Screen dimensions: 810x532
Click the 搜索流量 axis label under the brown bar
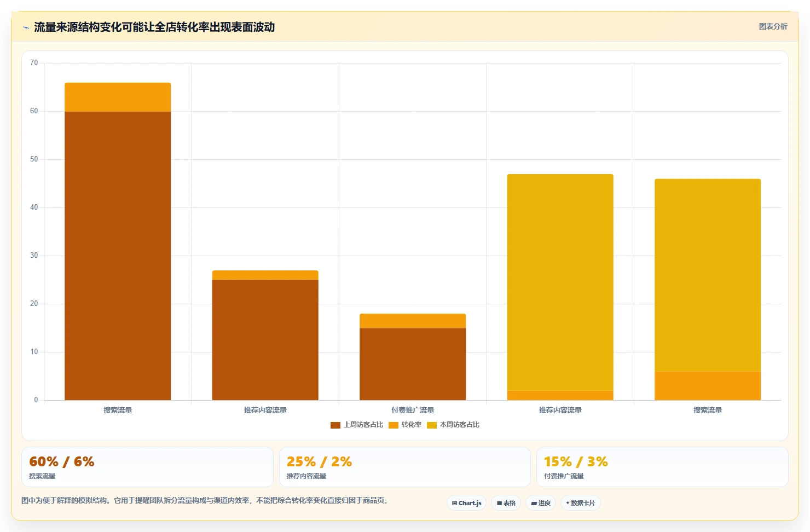(x=118, y=410)
